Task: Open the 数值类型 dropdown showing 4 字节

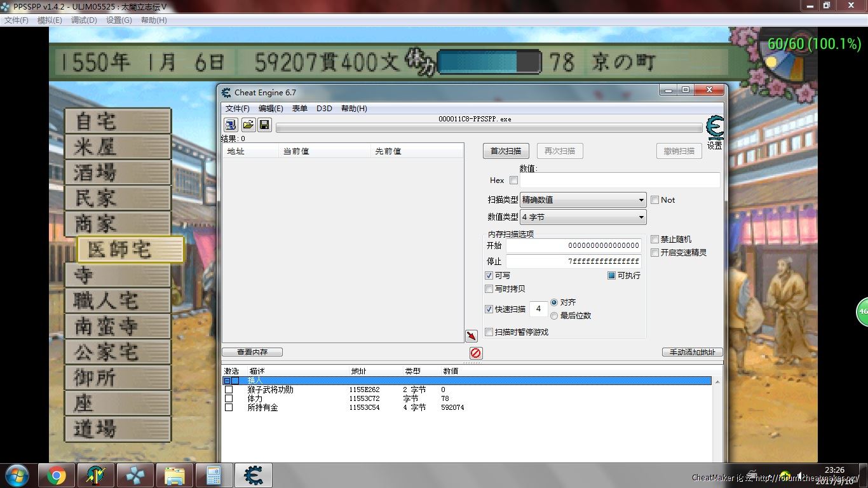Action: pyautogui.click(x=583, y=217)
